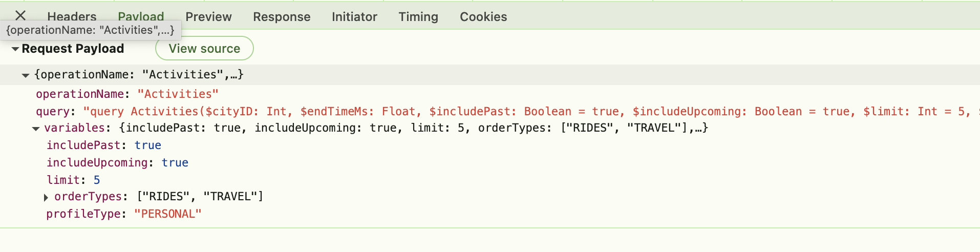Collapse the operationName root object arrow

tap(26, 75)
